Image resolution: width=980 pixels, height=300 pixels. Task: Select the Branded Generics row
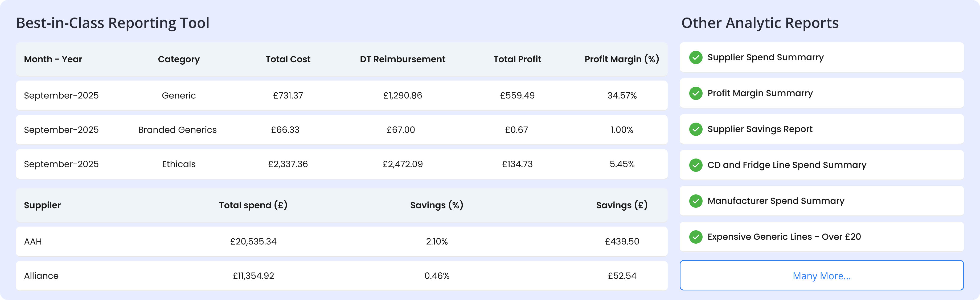tap(177, 130)
